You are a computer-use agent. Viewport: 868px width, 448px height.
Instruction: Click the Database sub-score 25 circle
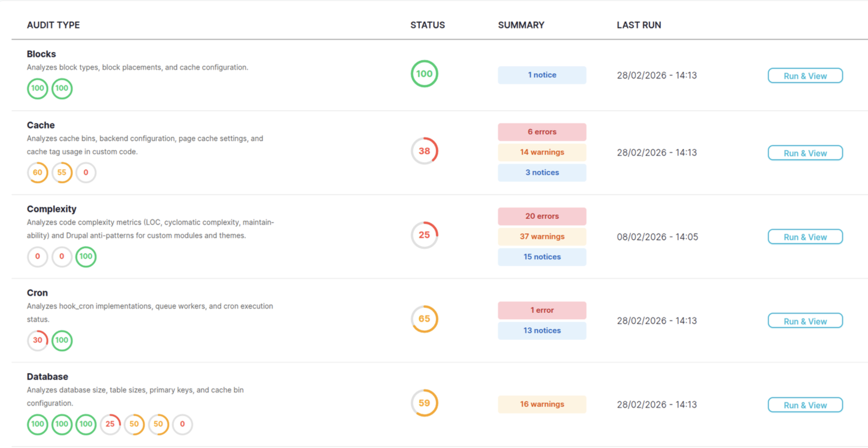[110, 424]
